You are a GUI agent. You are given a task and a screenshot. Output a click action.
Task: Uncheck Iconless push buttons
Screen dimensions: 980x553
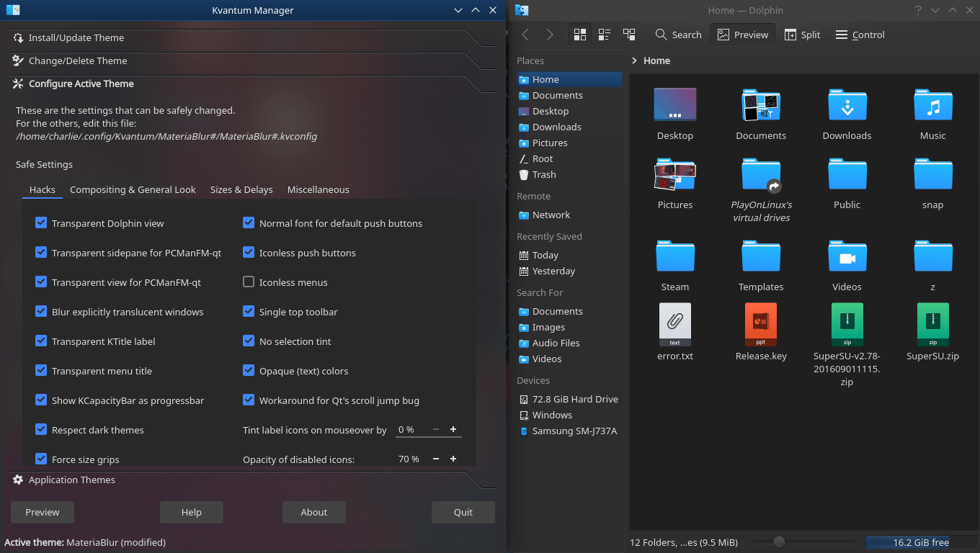point(249,253)
